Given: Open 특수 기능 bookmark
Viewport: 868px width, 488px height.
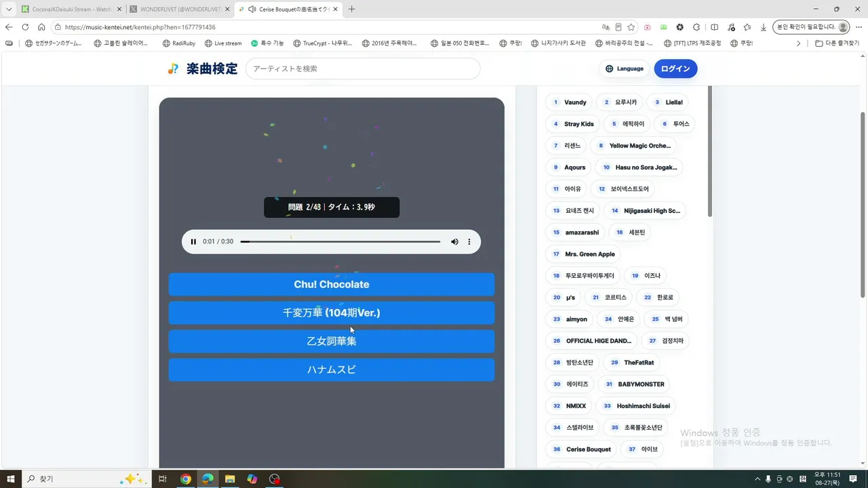Looking at the screenshot, I should click(268, 43).
